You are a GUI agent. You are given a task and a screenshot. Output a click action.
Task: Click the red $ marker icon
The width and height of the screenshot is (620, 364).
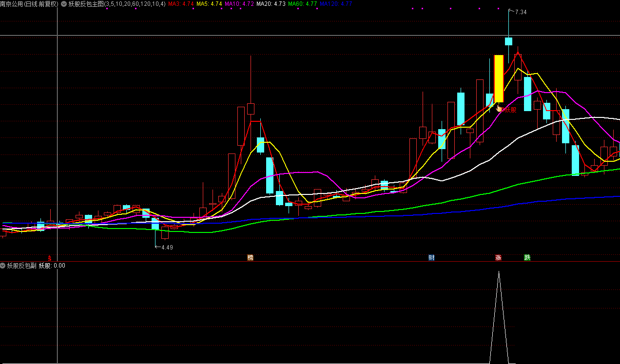tap(49, 258)
